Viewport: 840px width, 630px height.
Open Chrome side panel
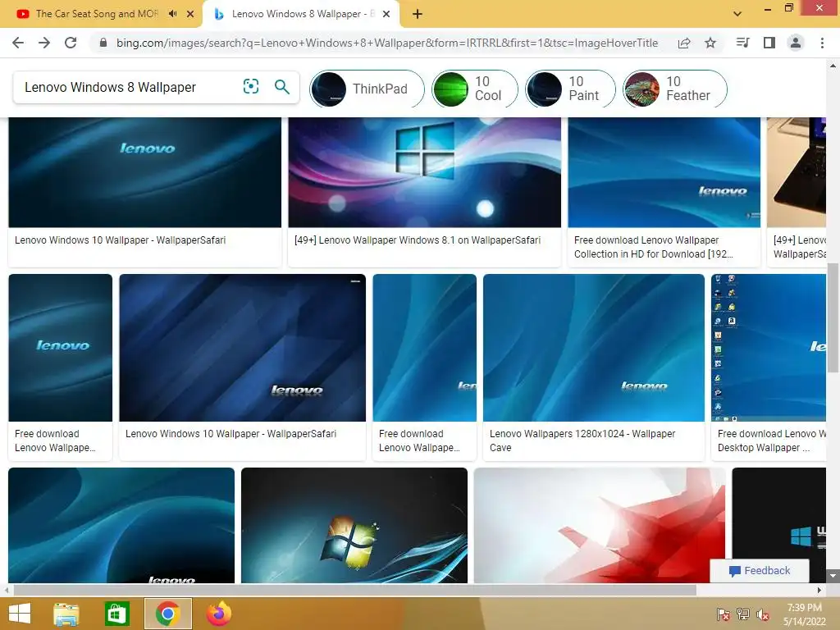[769, 43]
